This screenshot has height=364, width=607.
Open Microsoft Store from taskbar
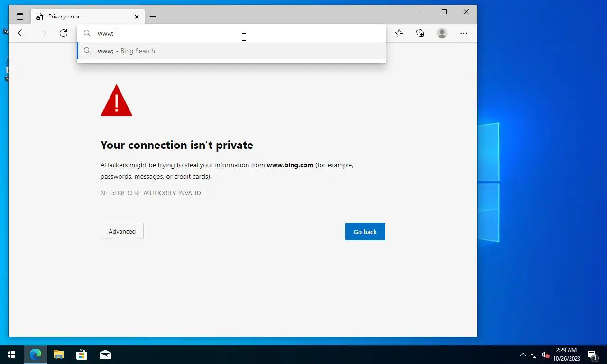click(x=82, y=355)
